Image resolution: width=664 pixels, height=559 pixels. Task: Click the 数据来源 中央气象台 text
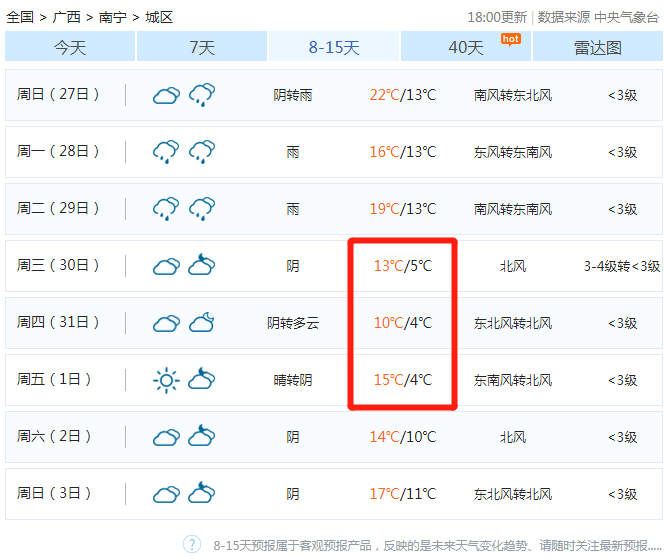coord(598,17)
